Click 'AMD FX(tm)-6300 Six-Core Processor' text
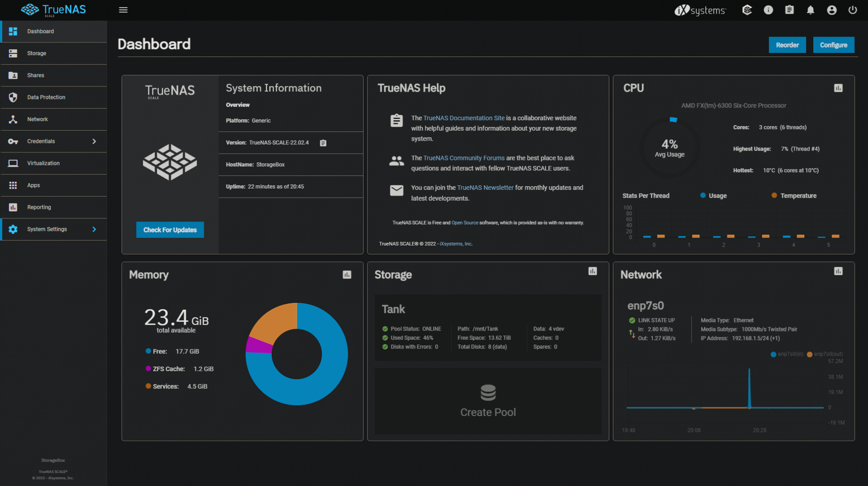This screenshot has width=868, height=486. point(734,105)
